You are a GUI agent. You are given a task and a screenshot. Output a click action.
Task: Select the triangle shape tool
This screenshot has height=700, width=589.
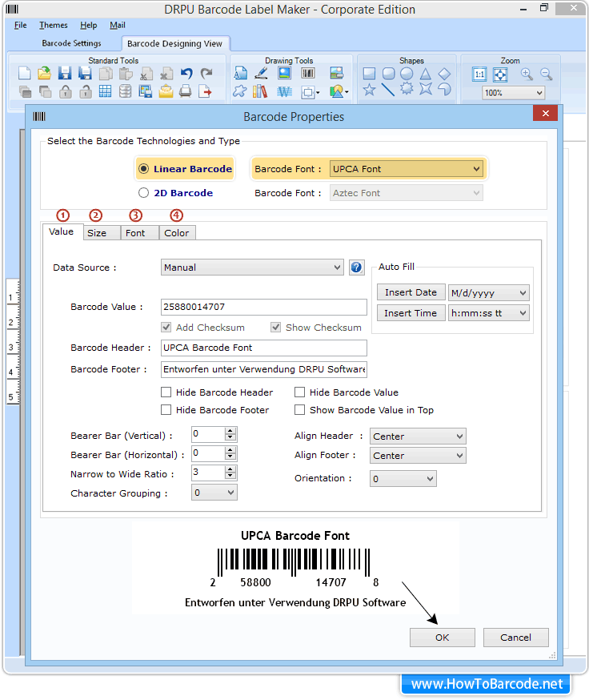(x=426, y=74)
